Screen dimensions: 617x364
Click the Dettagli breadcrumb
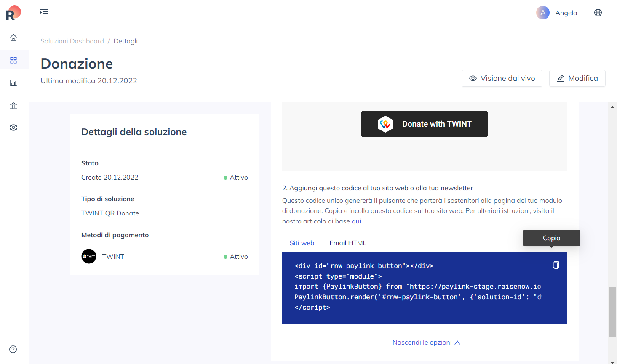126,41
